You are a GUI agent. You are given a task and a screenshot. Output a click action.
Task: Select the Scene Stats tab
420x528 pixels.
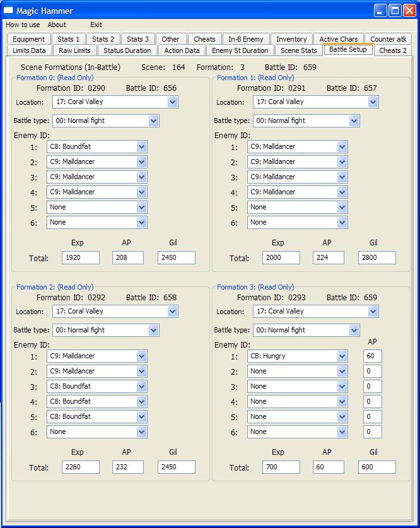pos(298,50)
